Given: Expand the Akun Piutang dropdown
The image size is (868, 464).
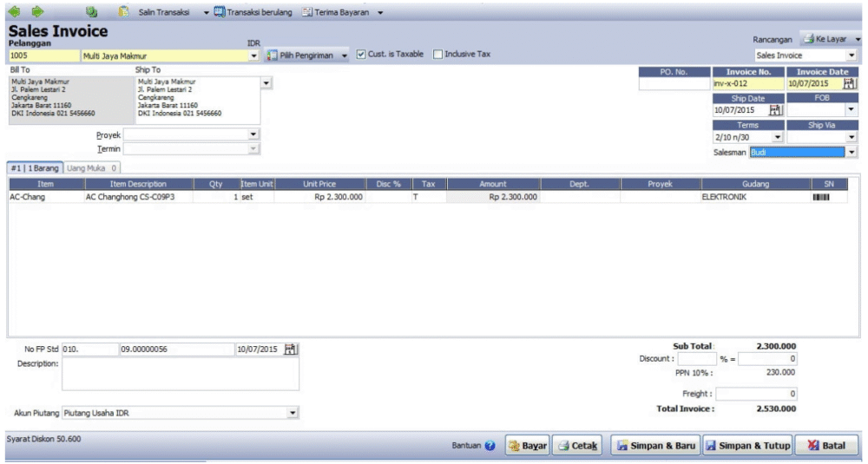Looking at the screenshot, I should (293, 413).
